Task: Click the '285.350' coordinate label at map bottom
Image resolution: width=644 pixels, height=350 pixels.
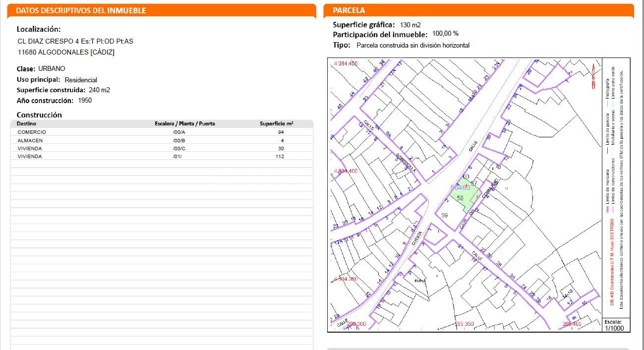Action: coord(465,324)
